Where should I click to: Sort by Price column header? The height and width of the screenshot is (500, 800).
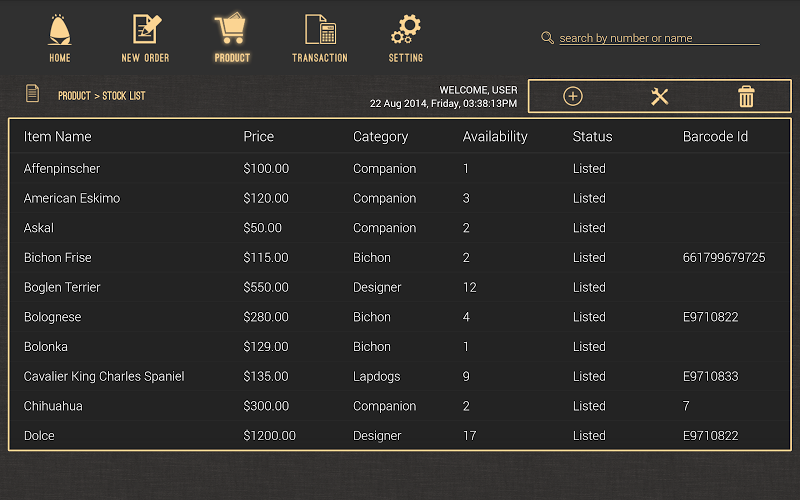click(x=258, y=137)
